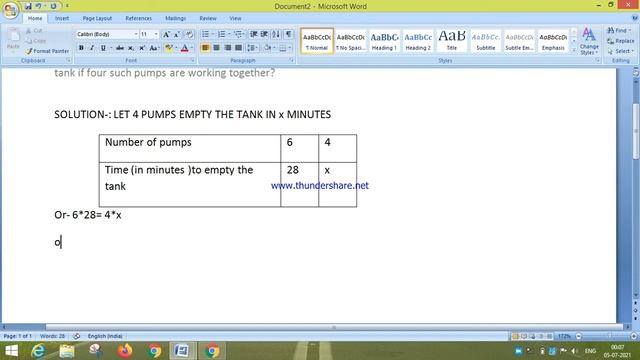Click the zoom out minus button
The height and width of the screenshot is (360, 640).
point(578,336)
